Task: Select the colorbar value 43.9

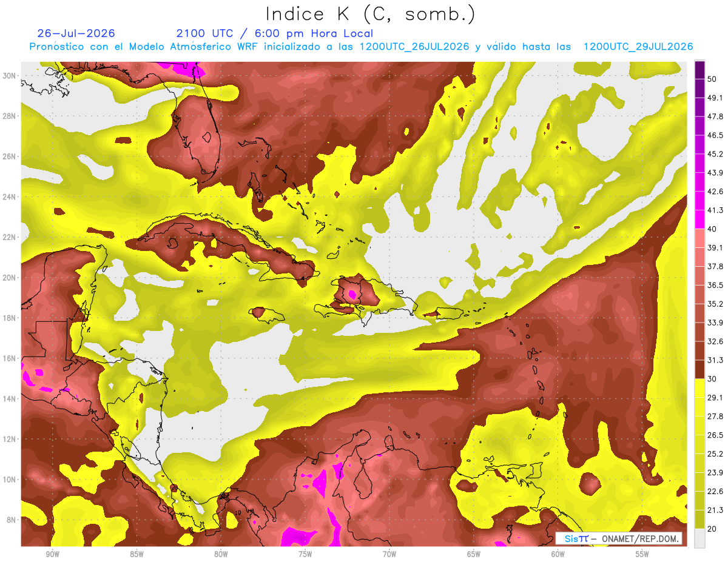Action: [716, 173]
